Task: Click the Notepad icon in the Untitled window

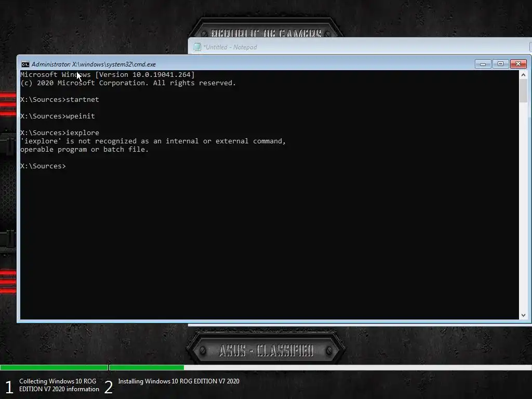Action: point(197,47)
